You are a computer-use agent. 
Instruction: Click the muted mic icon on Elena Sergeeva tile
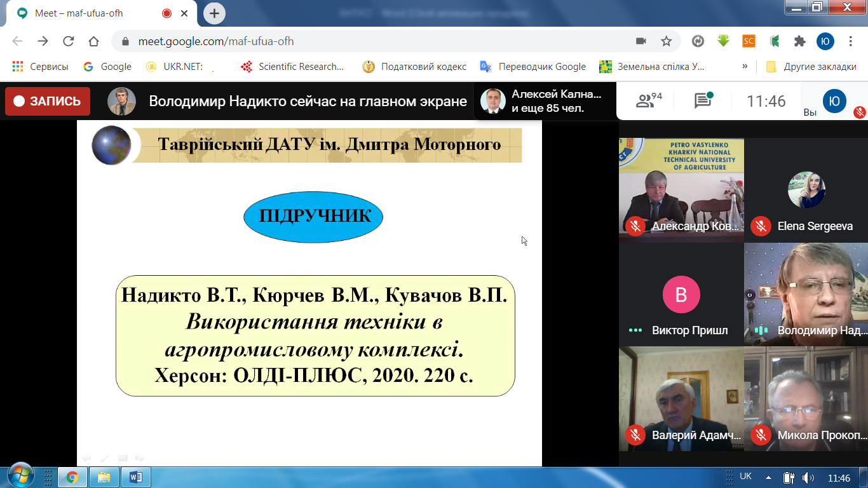click(x=760, y=226)
